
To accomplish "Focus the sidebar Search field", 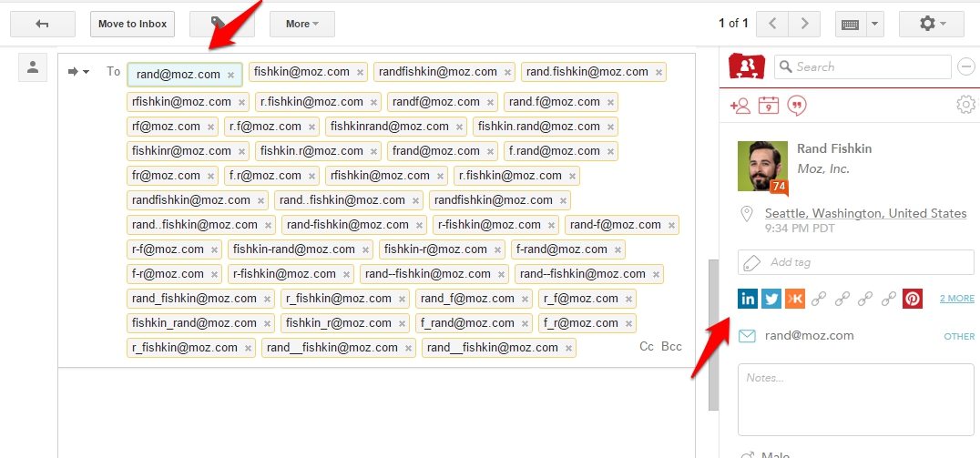I will [863, 66].
